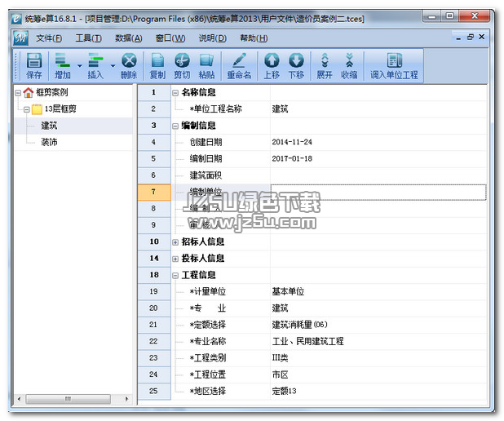The height and width of the screenshot is (421, 504).
Task: Click the 重命名 (Rename) pencil icon
Action: (238, 65)
